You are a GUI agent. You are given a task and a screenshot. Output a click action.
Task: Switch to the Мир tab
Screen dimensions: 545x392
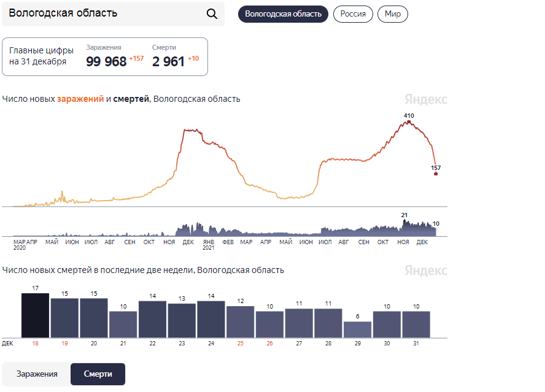pyautogui.click(x=393, y=14)
